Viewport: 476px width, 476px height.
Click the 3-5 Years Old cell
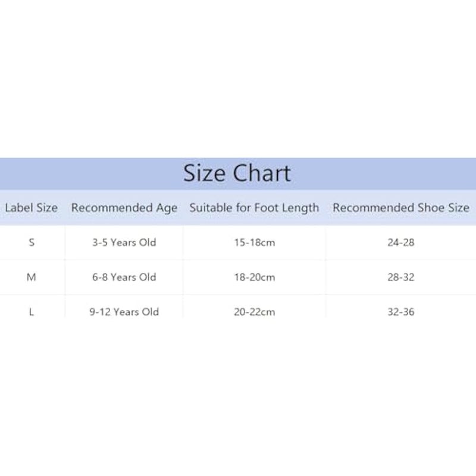(124, 243)
